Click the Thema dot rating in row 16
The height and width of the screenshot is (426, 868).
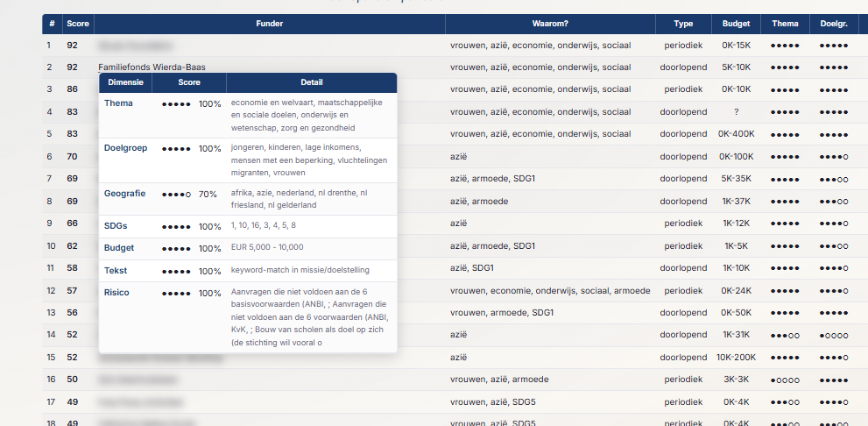[785, 380]
